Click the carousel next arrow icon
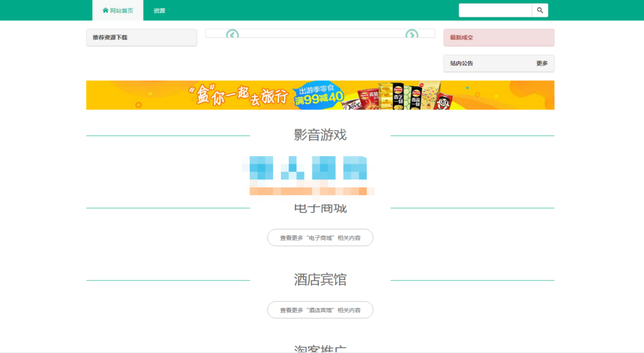644x353 pixels. coord(411,34)
